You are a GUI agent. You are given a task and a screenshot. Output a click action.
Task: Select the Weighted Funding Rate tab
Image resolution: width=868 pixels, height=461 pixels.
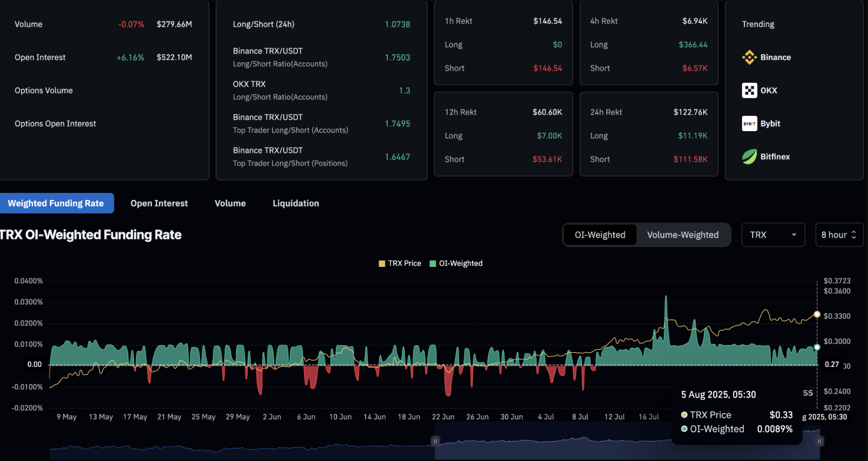point(56,203)
